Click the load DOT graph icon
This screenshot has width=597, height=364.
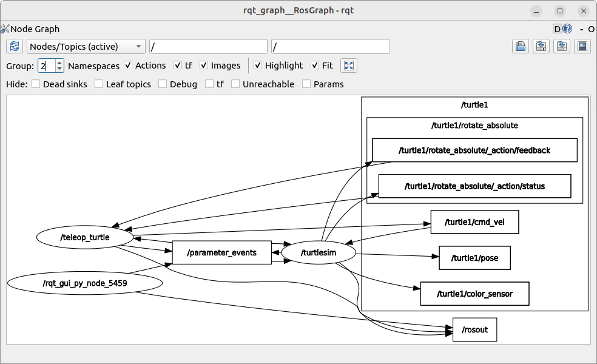pos(520,47)
